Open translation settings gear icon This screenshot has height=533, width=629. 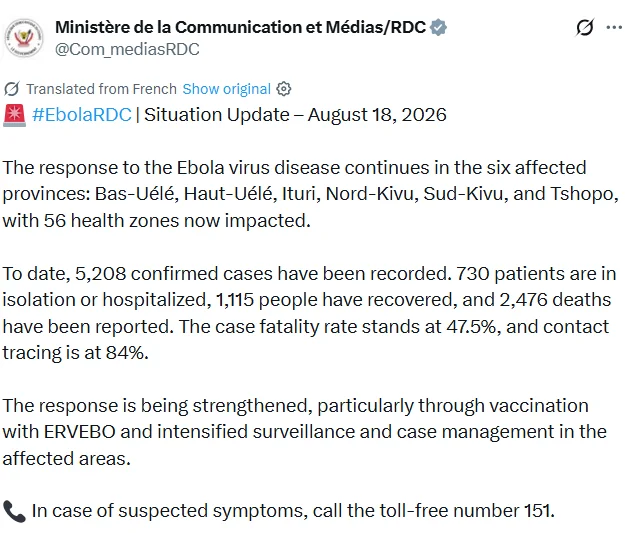click(284, 89)
